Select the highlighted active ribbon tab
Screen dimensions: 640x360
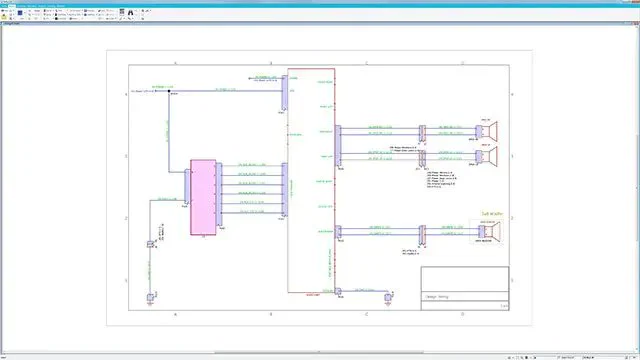coord(12,6)
